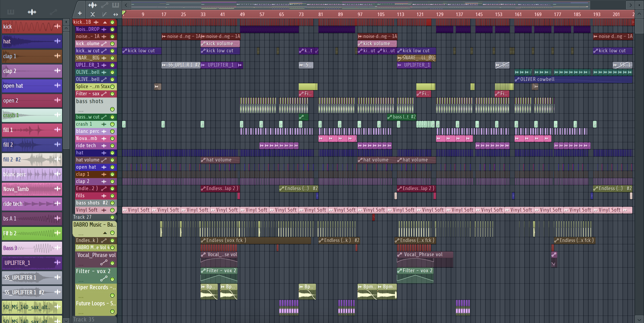Open options dots on bass shots track
Viewport: 644px width, 323px height.
tap(81, 111)
